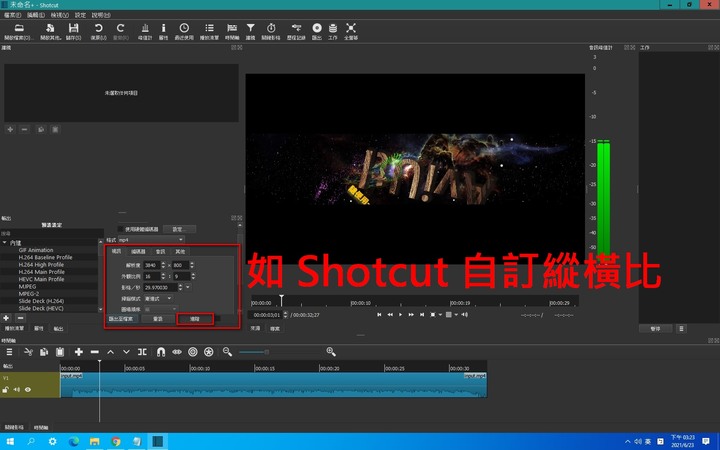Screen dimensions: 720x450
Task: Open the File menu
Action: pos(12,15)
